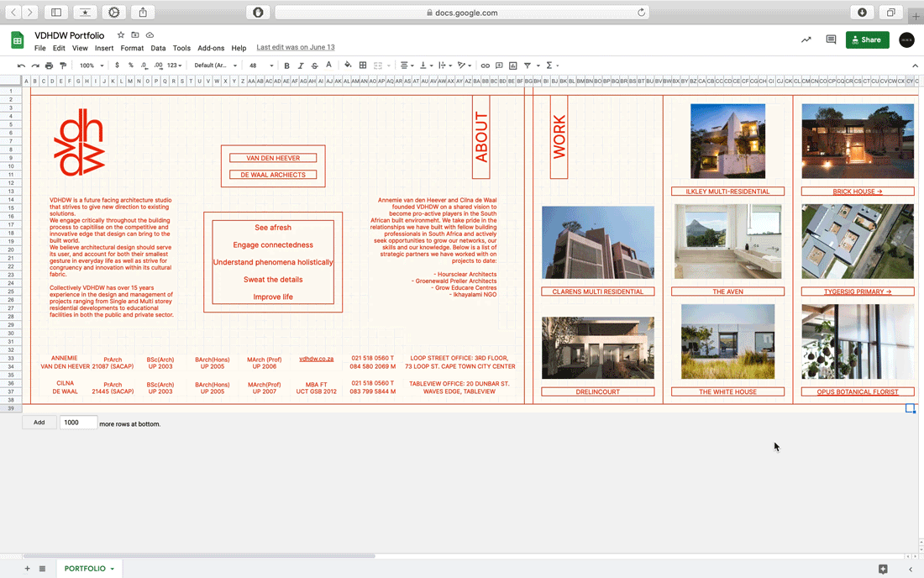Viewport: 924px width, 578px height.
Task: Click the undo arrow
Action: (21, 66)
